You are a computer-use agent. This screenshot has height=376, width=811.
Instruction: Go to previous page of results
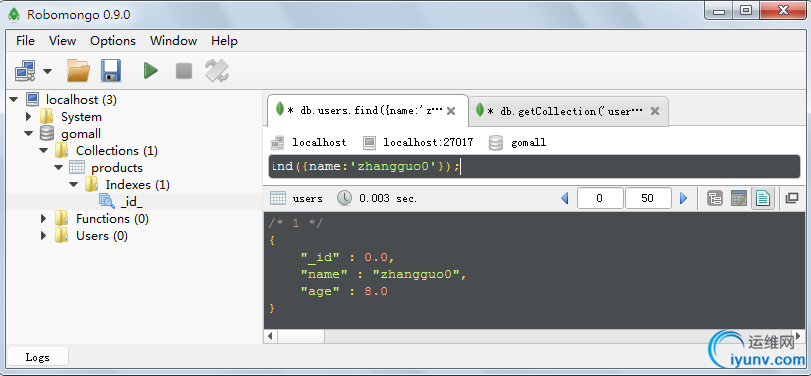point(565,198)
